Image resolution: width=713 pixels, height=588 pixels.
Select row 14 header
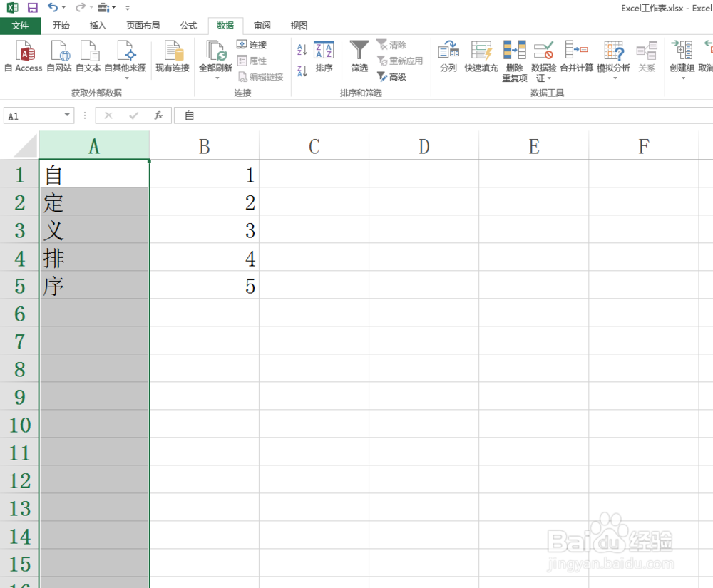point(19,536)
